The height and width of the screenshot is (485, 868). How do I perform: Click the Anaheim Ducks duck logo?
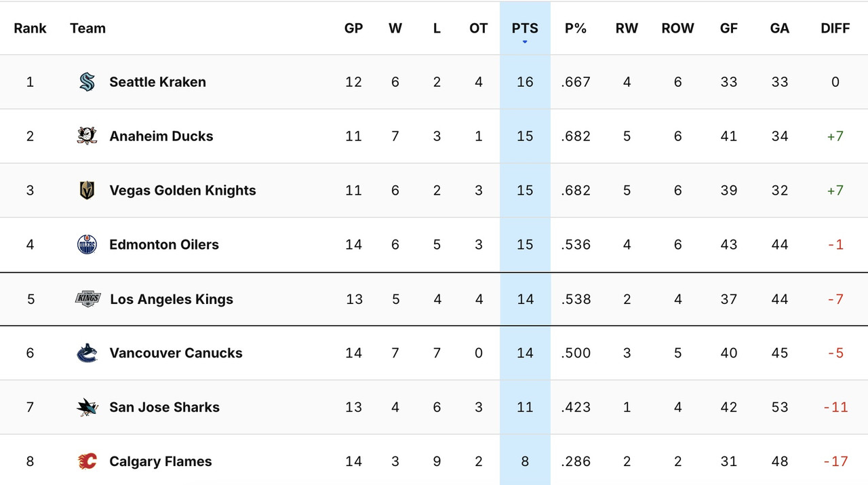point(86,136)
